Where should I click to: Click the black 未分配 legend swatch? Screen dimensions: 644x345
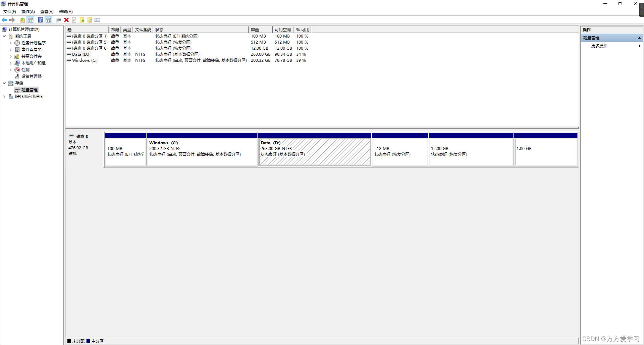(x=69, y=341)
